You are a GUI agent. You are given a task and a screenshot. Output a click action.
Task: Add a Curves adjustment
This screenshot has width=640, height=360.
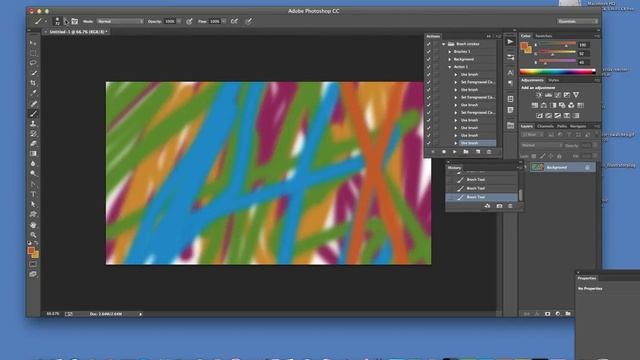coord(558,95)
